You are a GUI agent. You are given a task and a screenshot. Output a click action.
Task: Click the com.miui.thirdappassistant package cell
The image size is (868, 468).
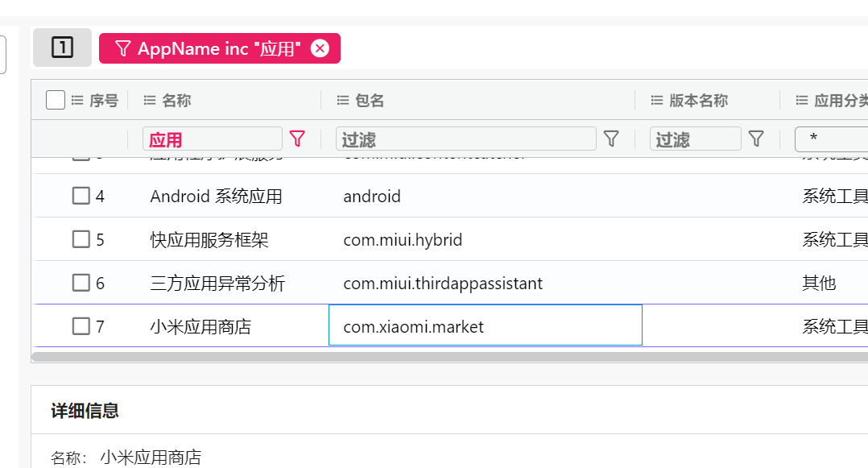click(443, 284)
